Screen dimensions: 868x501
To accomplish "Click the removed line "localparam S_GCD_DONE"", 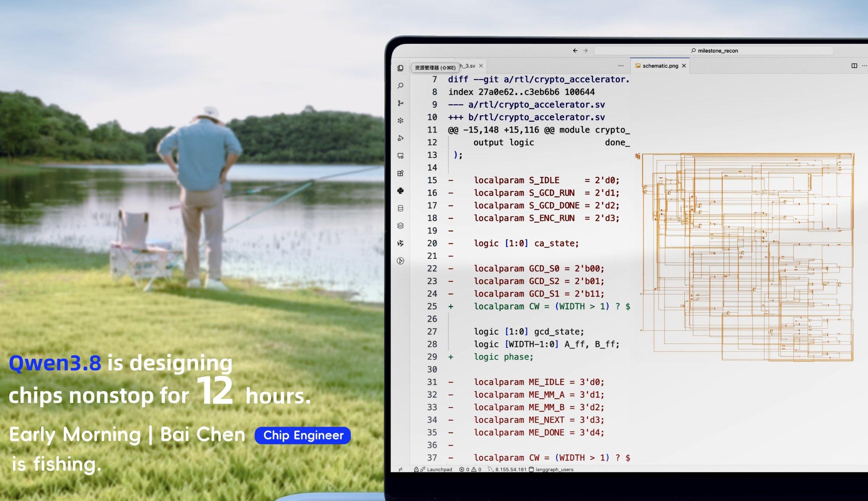I will pos(547,206).
